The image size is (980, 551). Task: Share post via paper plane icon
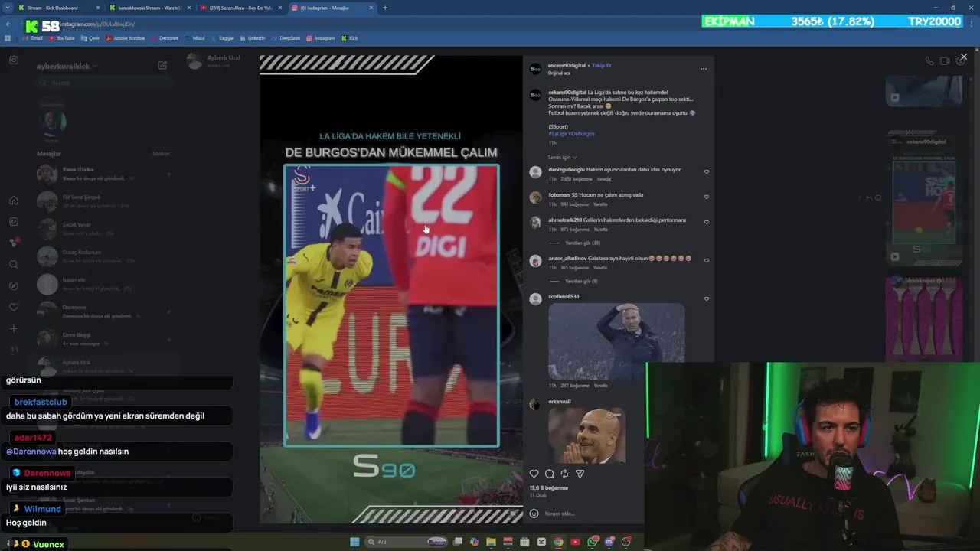580,474
